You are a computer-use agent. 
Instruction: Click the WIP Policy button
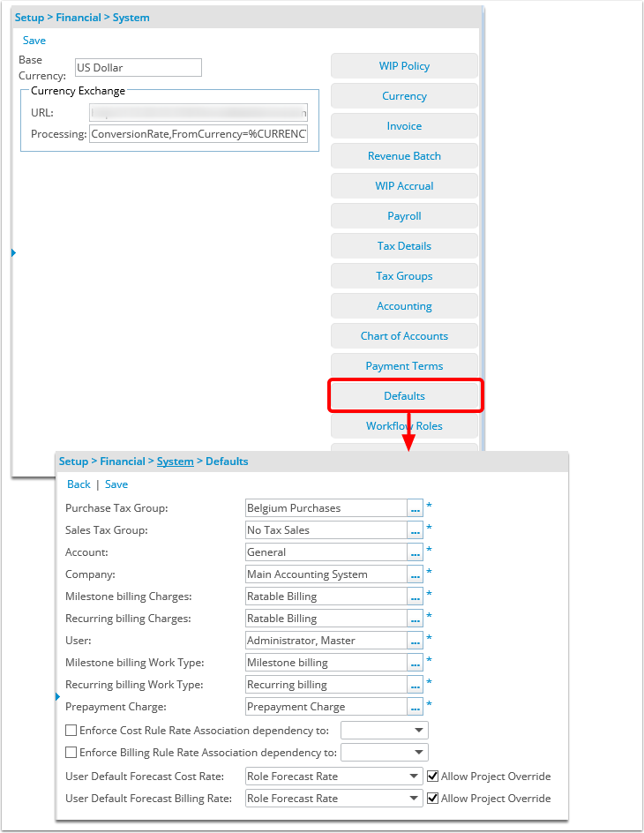tap(404, 66)
